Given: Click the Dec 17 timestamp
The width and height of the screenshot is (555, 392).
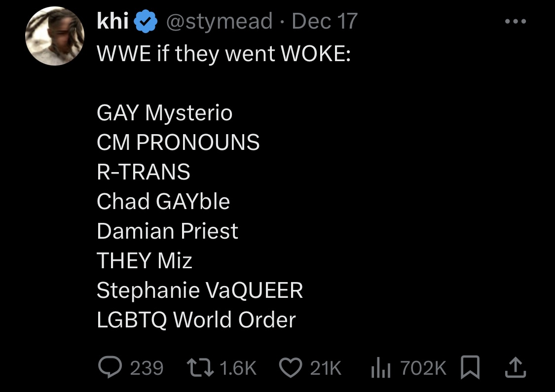Looking at the screenshot, I should coord(324,22).
